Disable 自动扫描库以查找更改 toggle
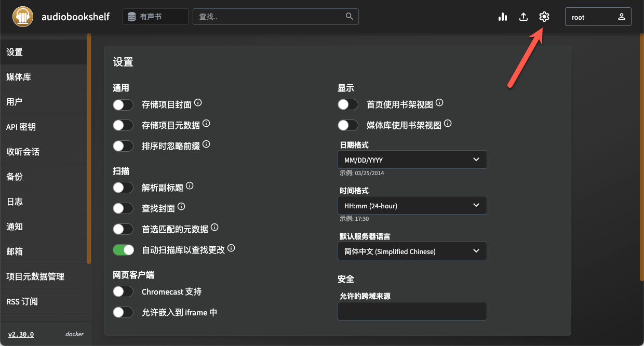Viewport: 644px width, 346px height. (123, 250)
